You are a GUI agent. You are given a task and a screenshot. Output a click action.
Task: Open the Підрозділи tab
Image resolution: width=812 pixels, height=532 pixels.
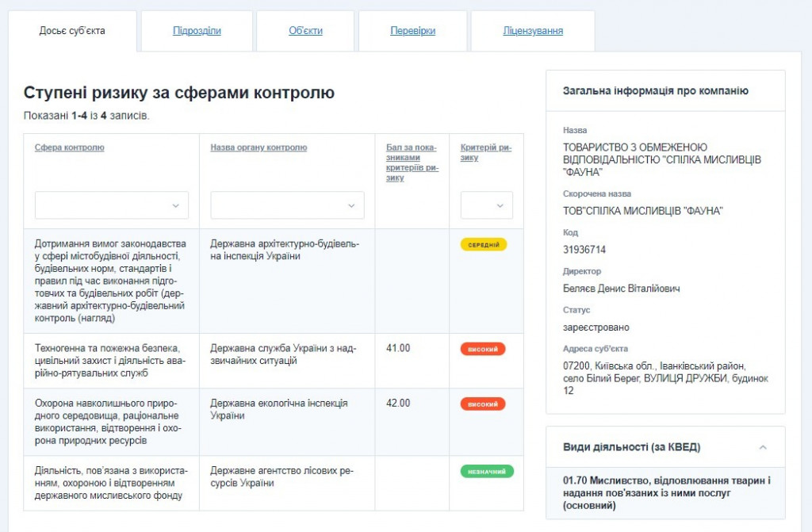[x=197, y=31]
